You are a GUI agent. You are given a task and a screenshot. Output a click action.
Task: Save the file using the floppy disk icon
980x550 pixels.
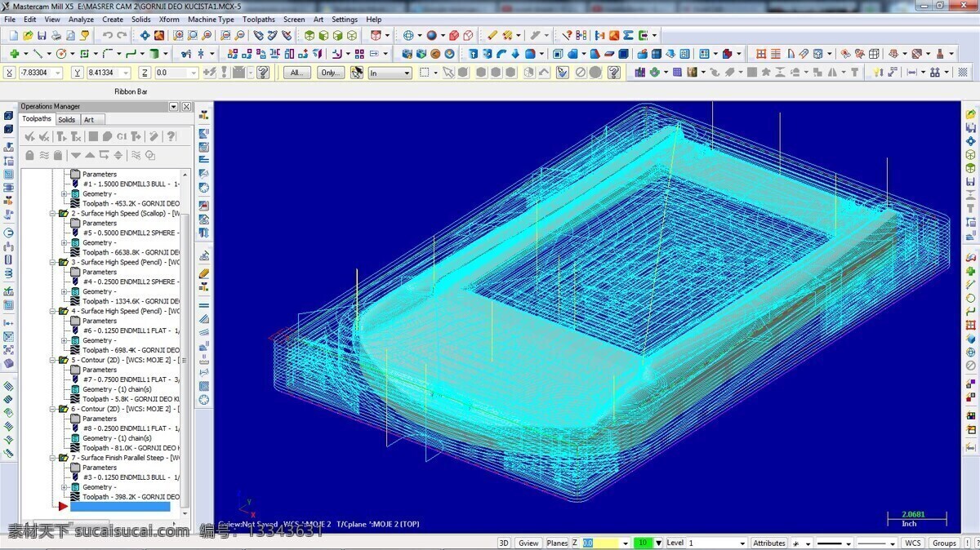(42, 36)
